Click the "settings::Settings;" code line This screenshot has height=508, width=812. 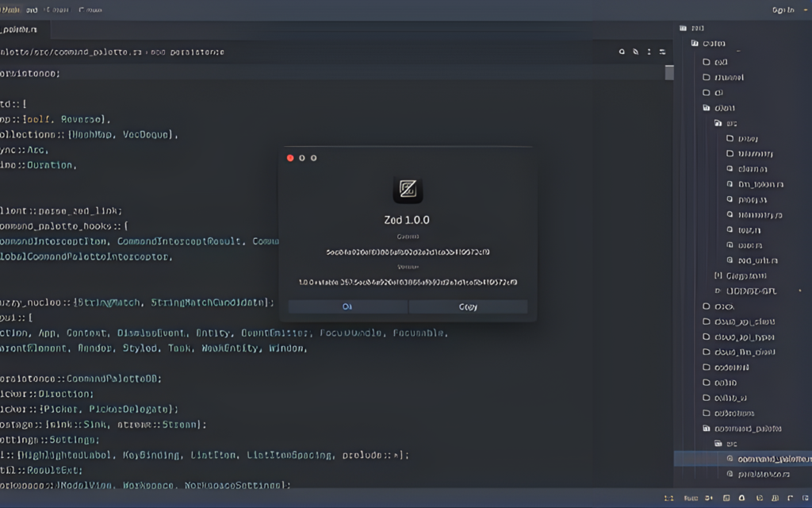click(50, 440)
